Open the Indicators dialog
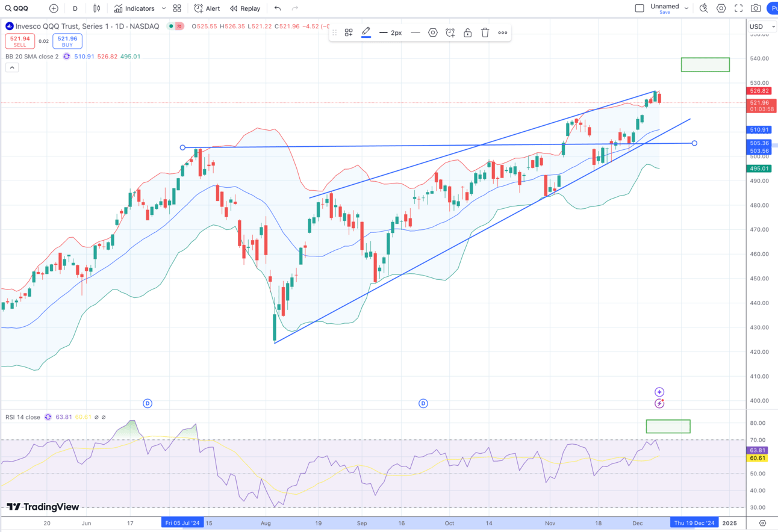Viewport: 778px width, 532px height. point(134,8)
